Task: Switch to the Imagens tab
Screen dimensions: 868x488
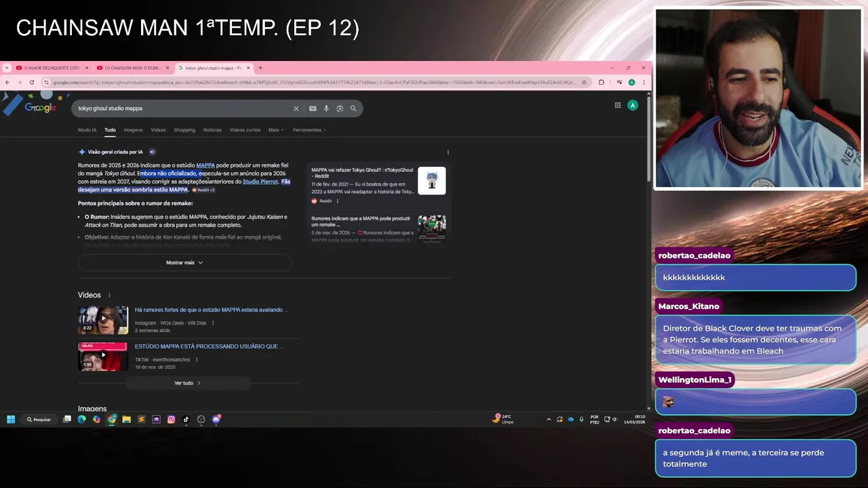Action: [x=133, y=130]
